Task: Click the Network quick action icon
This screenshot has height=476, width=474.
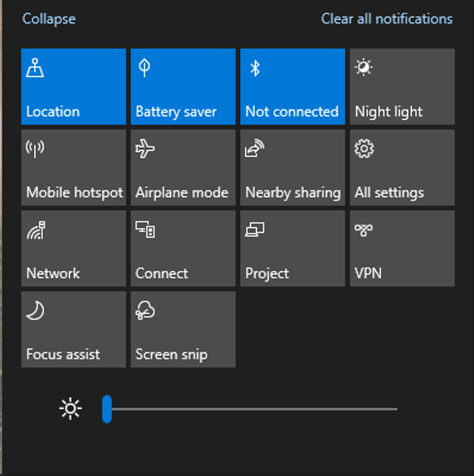Action: point(35,230)
